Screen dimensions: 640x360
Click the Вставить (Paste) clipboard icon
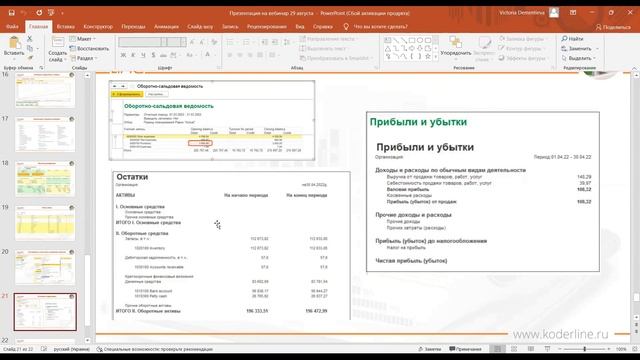(14, 43)
